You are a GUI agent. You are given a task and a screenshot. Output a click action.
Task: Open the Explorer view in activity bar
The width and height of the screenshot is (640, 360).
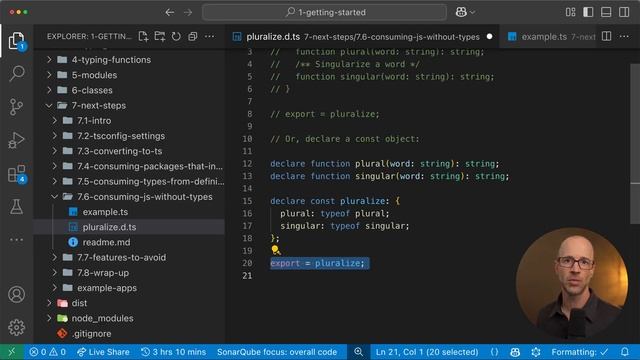tap(16, 41)
